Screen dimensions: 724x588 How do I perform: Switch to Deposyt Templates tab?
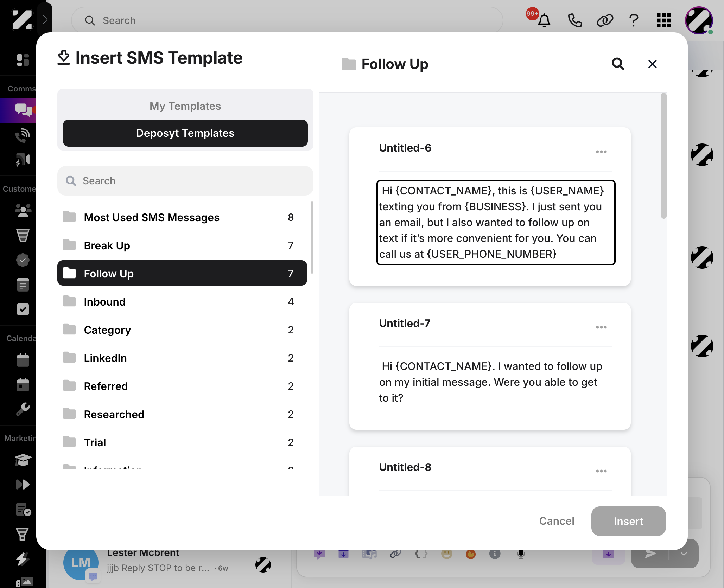coord(185,133)
